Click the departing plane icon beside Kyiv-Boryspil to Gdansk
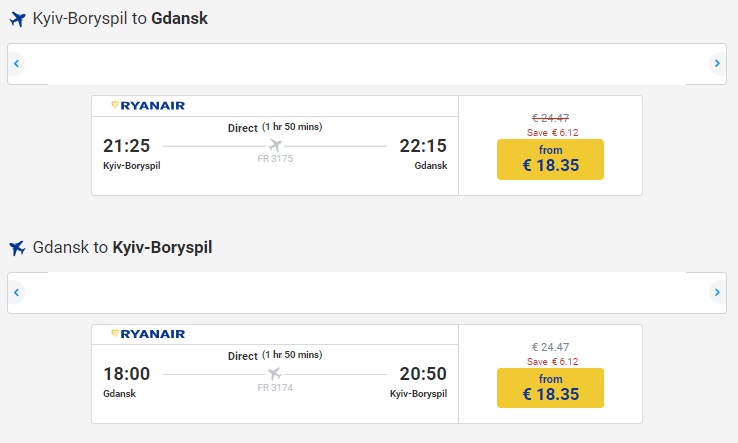 tap(16, 18)
